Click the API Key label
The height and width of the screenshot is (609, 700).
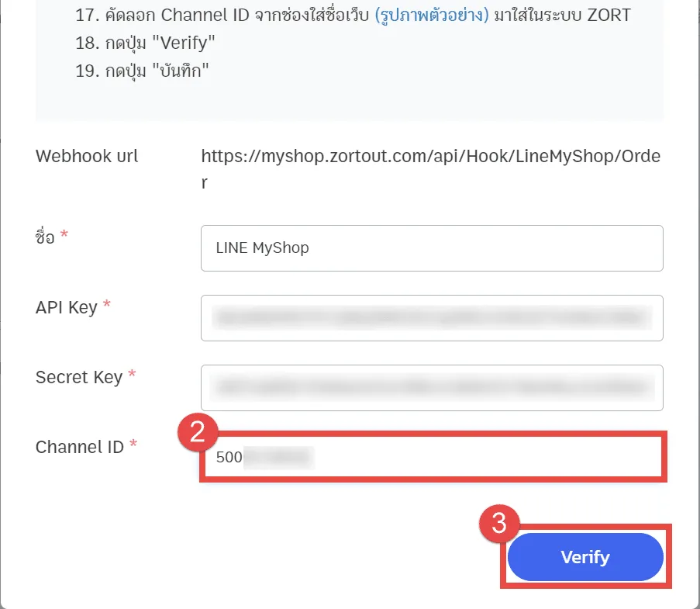coord(67,307)
